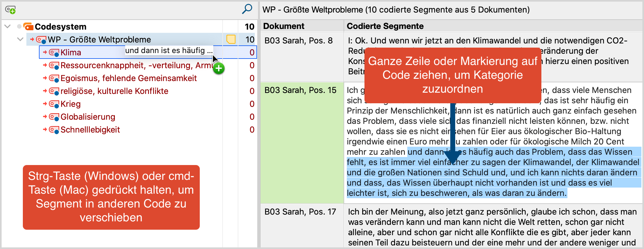Click the new code icon with green plus
The width and height of the screenshot is (644, 249).
coord(10,10)
